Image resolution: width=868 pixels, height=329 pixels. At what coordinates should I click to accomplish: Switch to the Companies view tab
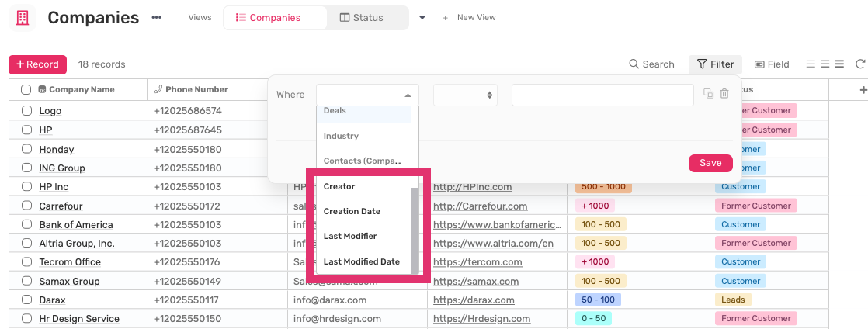(275, 18)
